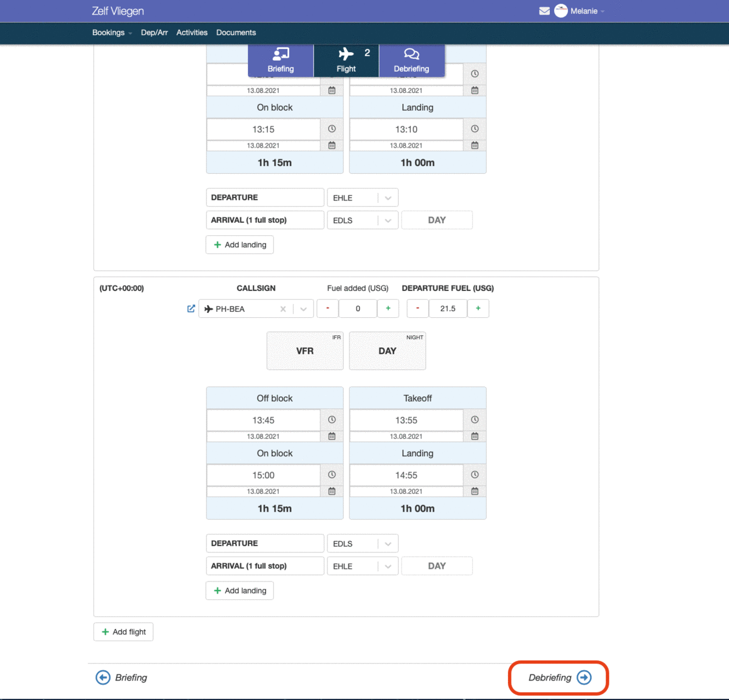The width and height of the screenshot is (729, 700).
Task: Open the mail envelope icon in header
Action: 544,11
